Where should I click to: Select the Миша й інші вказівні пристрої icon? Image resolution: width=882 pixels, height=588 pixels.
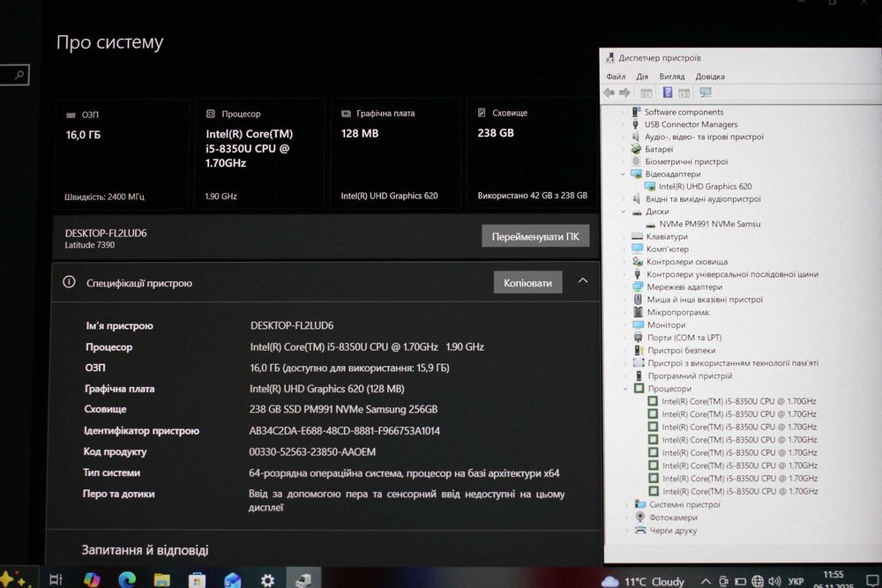638,299
